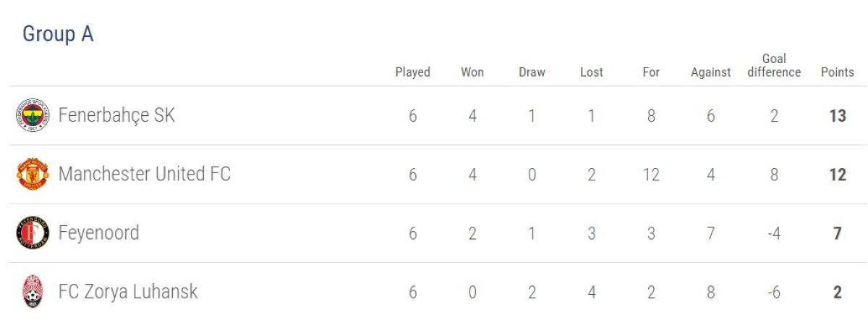The image size is (868, 331).
Task: Click the FC Zorya Luhansk crest
Action: (33, 292)
